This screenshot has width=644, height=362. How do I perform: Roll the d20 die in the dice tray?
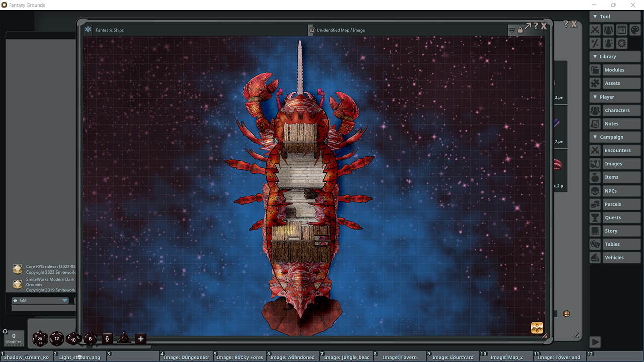40,338
